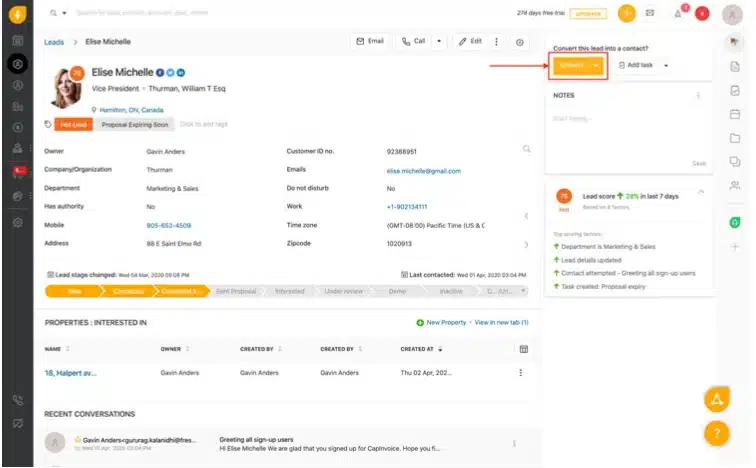
Task: Open the Add task dropdown arrow
Action: 666,65
